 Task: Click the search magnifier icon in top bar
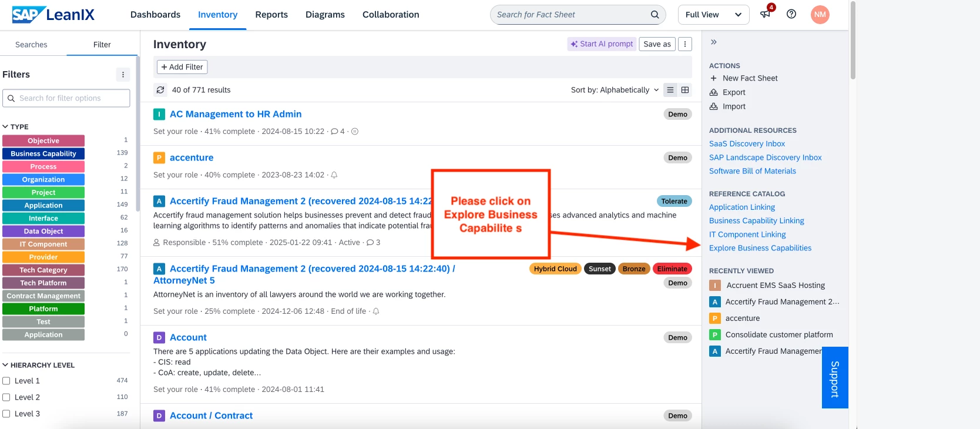[x=655, y=15]
